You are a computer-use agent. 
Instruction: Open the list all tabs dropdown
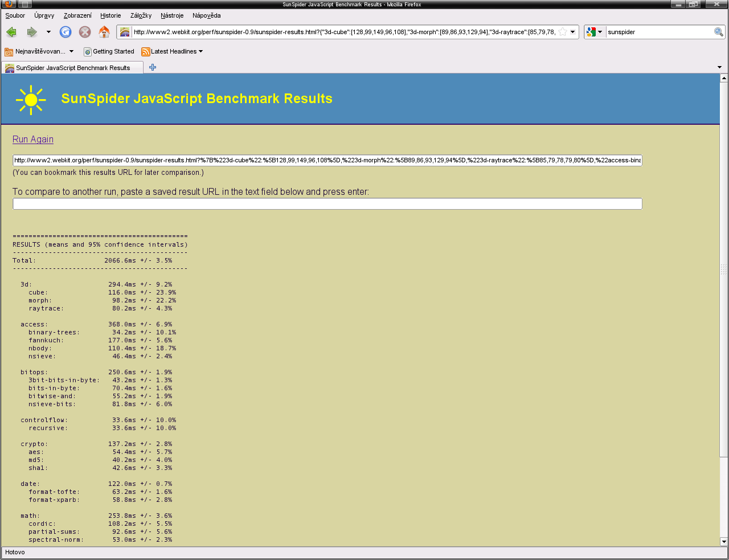point(719,67)
